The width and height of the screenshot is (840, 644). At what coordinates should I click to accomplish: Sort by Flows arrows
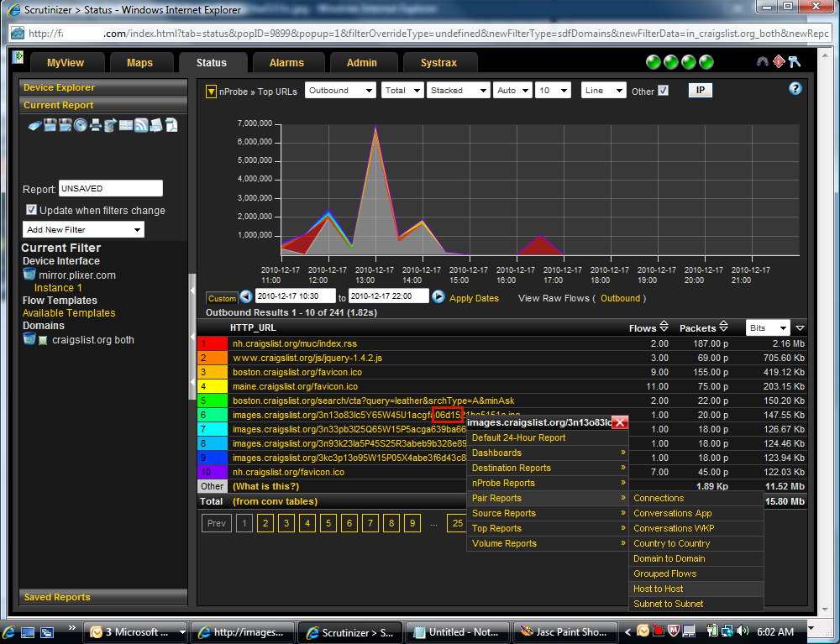click(x=664, y=326)
